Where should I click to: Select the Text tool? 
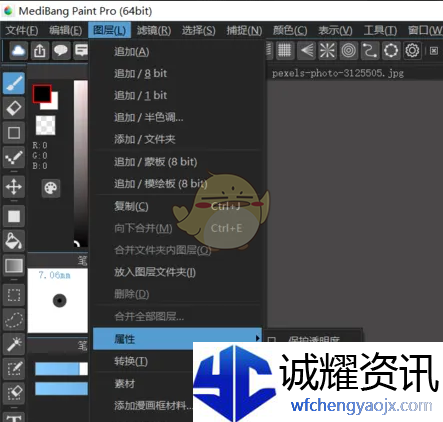(14, 417)
